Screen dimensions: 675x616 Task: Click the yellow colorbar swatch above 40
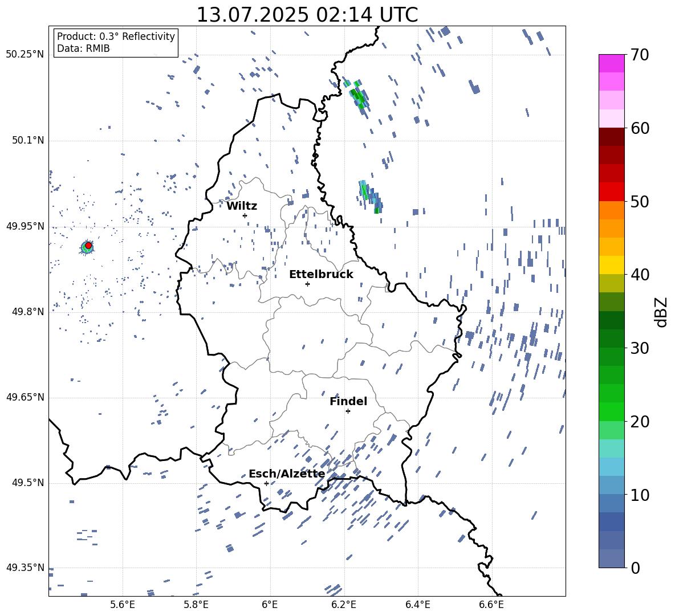tap(611, 265)
